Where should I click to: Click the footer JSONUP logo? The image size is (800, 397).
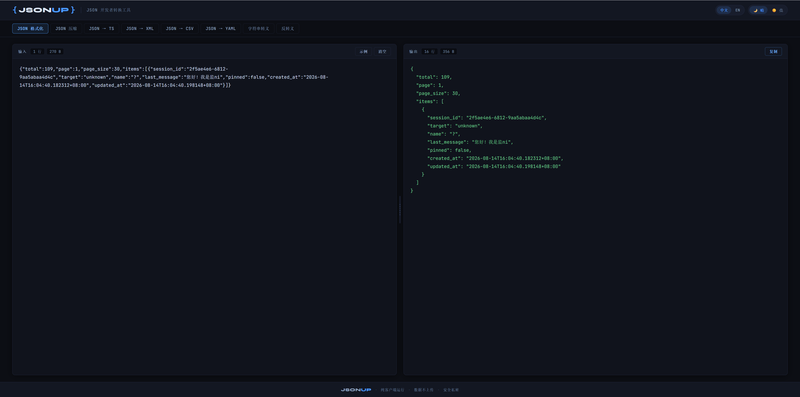pos(356,390)
